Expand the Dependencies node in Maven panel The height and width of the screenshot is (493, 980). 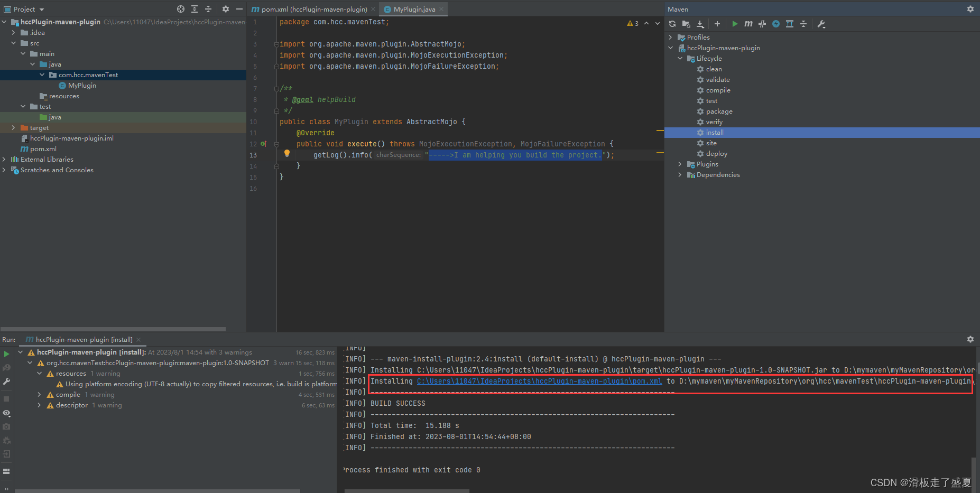(680, 174)
